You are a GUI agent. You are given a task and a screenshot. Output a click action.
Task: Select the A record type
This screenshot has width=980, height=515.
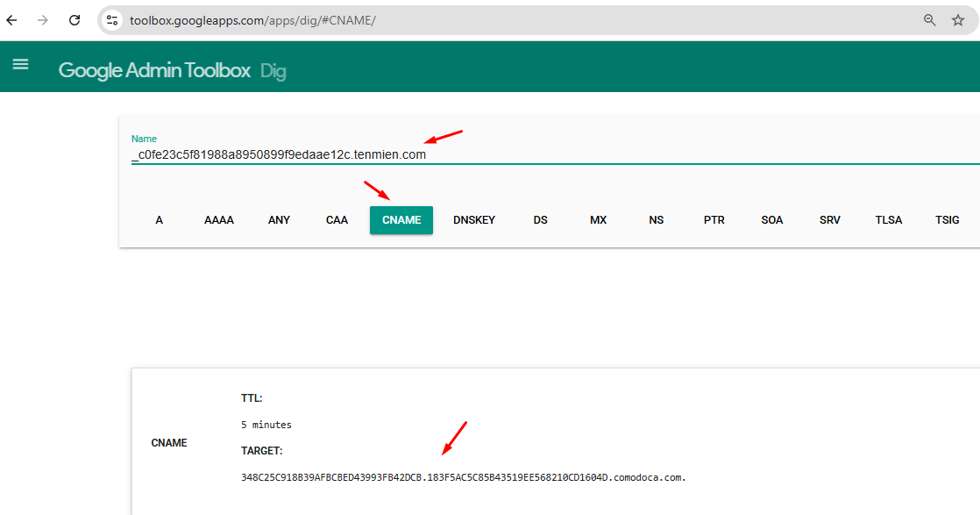[160, 220]
